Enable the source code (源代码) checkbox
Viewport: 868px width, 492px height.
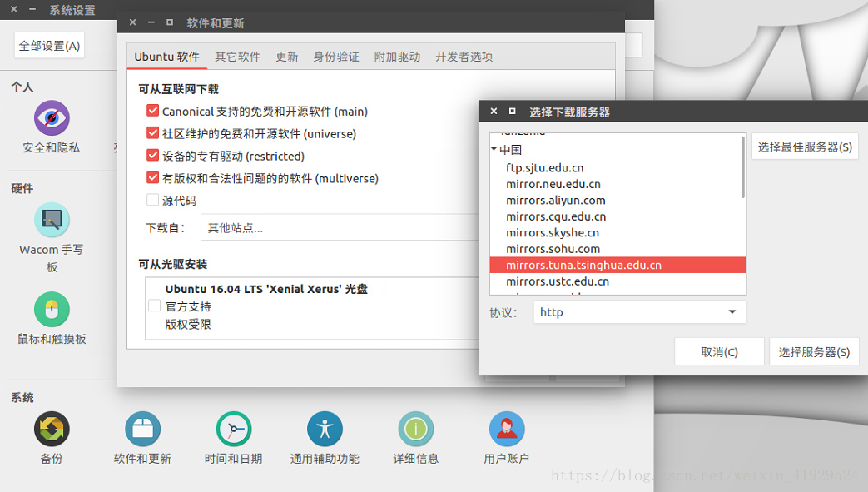click(153, 200)
